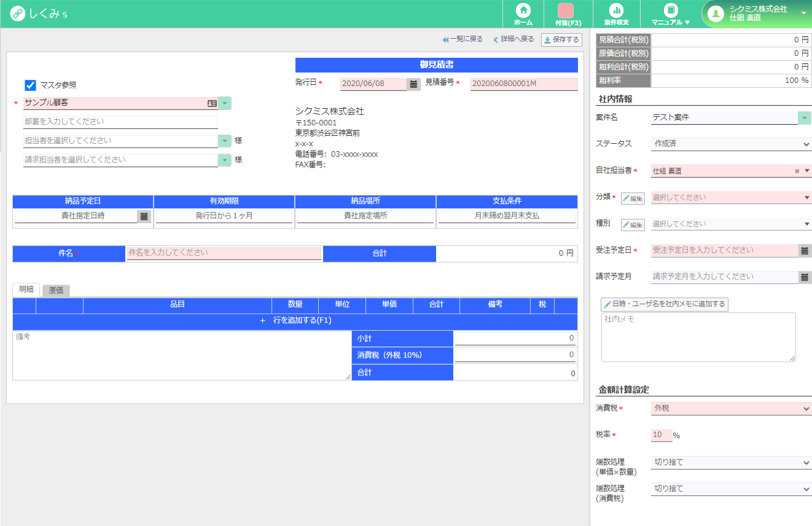Click the 納品場所 field 貴社指定場所
812x526 pixels.
[365, 216]
